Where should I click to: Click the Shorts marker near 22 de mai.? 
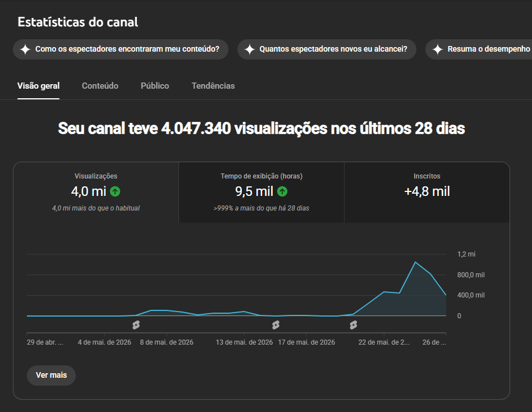(353, 325)
